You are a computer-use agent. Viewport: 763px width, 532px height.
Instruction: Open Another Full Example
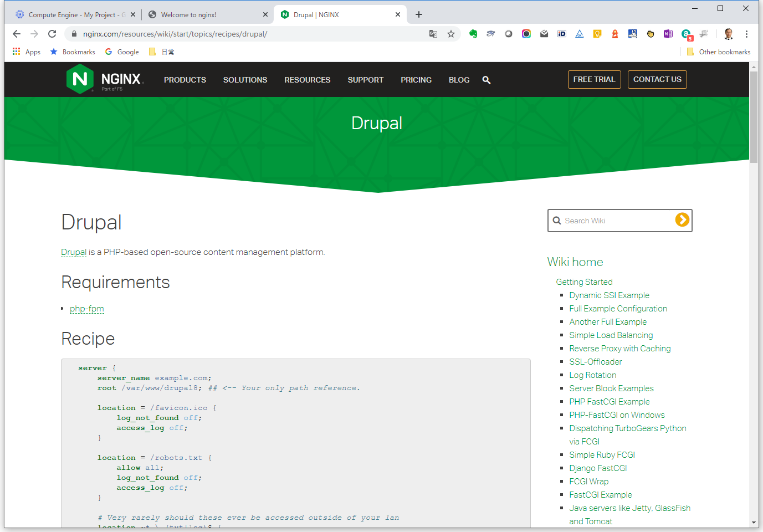coord(608,322)
